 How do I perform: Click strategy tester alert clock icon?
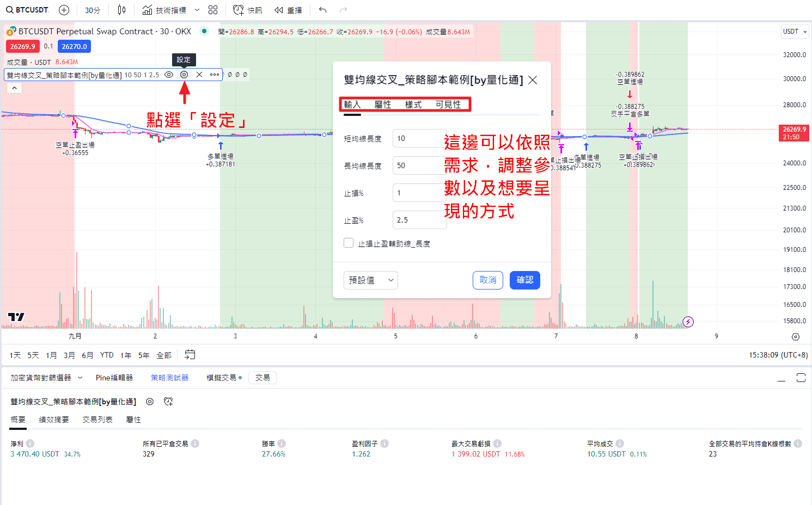(x=168, y=402)
